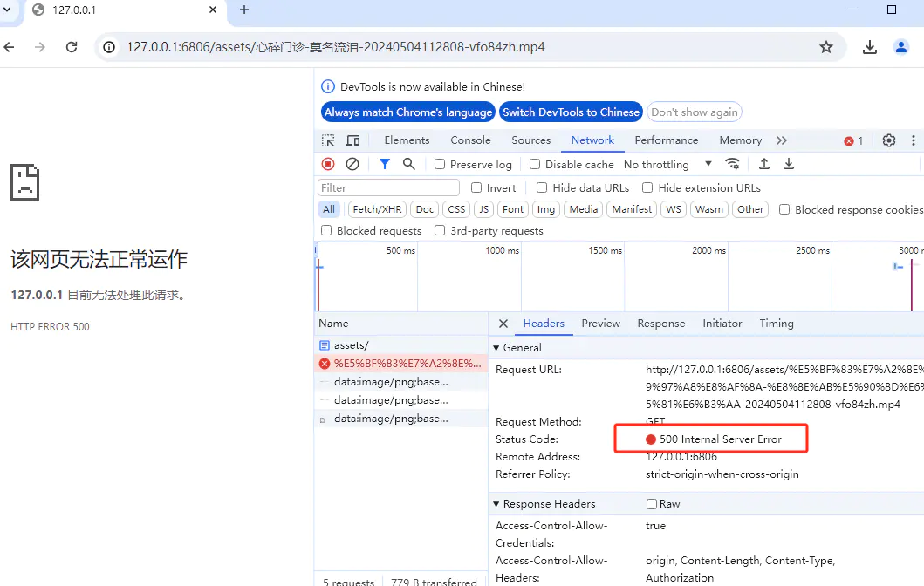Screen dimensions: 924x586
Task: Open the inspect element picker tool
Action: click(x=328, y=140)
